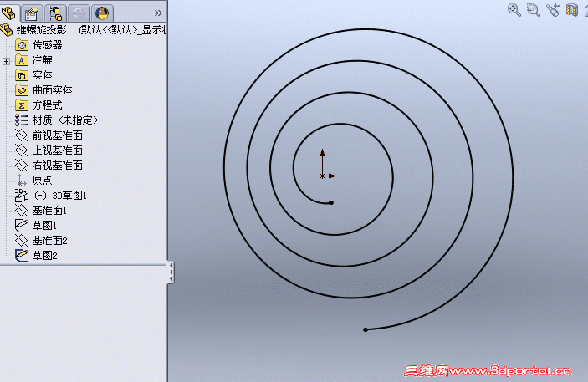Click the 3D草图1 sketch icon

point(22,196)
